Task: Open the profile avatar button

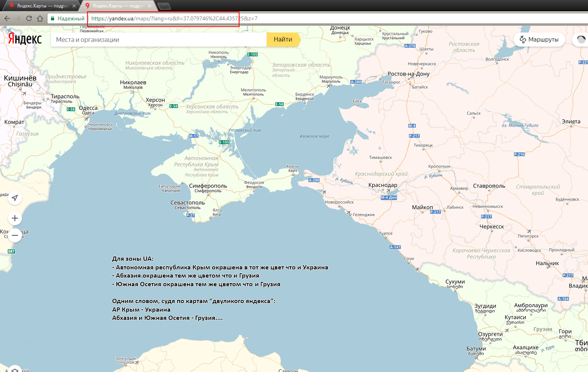Action: click(581, 40)
